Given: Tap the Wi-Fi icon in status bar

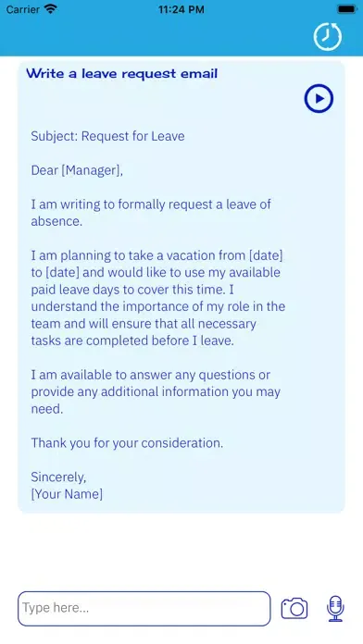Looking at the screenshot, I should point(51,9).
